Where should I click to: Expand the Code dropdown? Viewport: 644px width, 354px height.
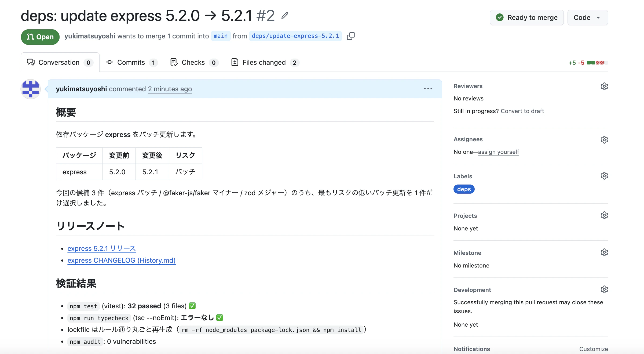coord(588,17)
